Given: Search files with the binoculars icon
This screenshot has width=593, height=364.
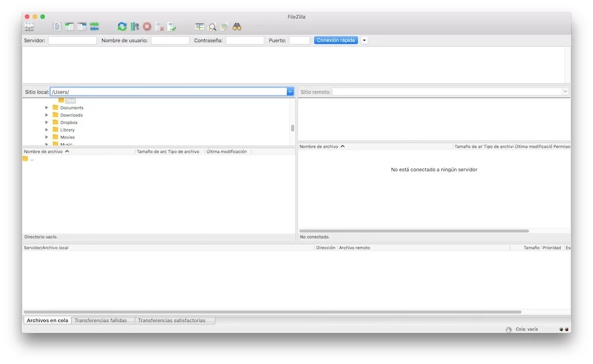Looking at the screenshot, I should [x=237, y=27].
